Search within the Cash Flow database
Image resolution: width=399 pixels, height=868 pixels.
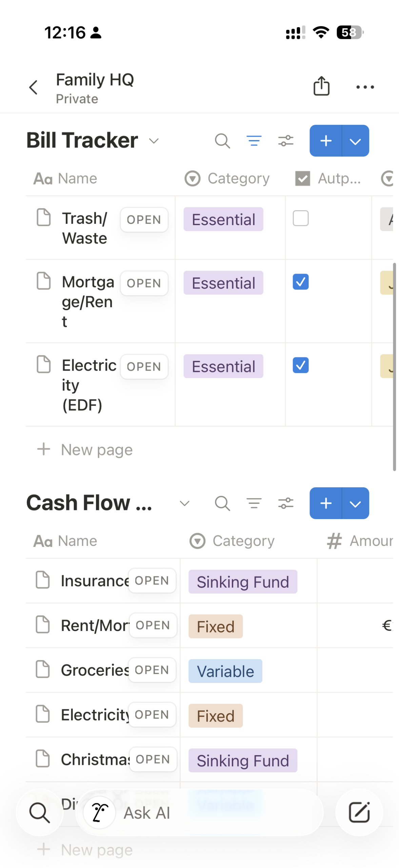coord(222,503)
